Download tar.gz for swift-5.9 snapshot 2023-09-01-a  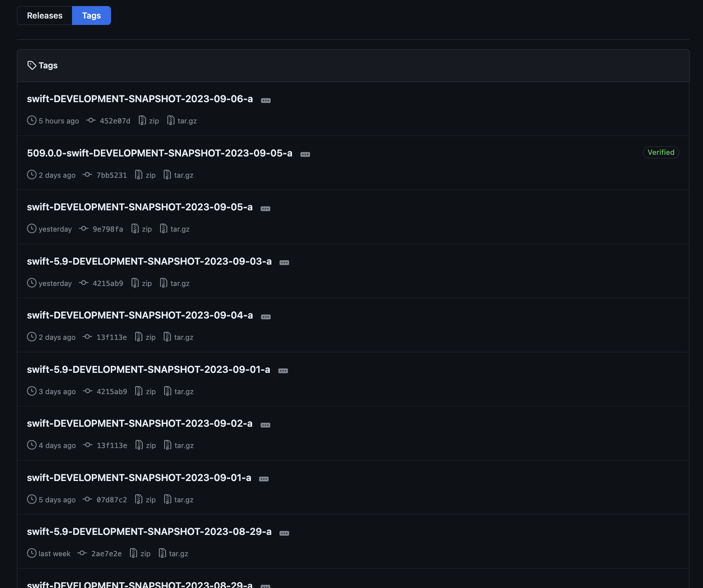179,391
